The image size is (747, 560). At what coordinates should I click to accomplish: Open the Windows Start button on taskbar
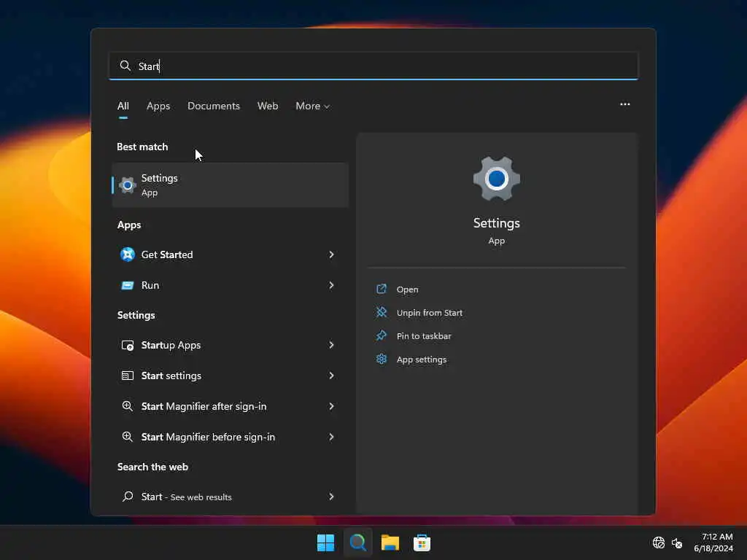326,542
